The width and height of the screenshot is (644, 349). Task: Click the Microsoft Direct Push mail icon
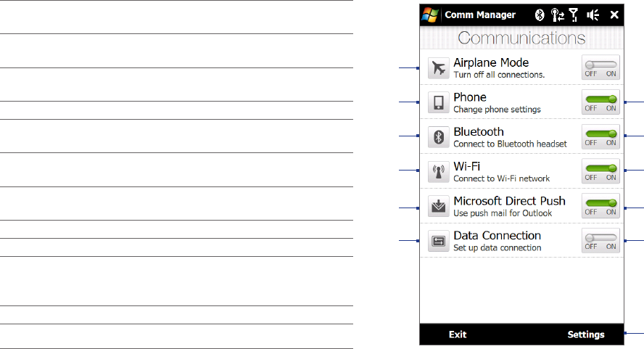[x=437, y=207]
